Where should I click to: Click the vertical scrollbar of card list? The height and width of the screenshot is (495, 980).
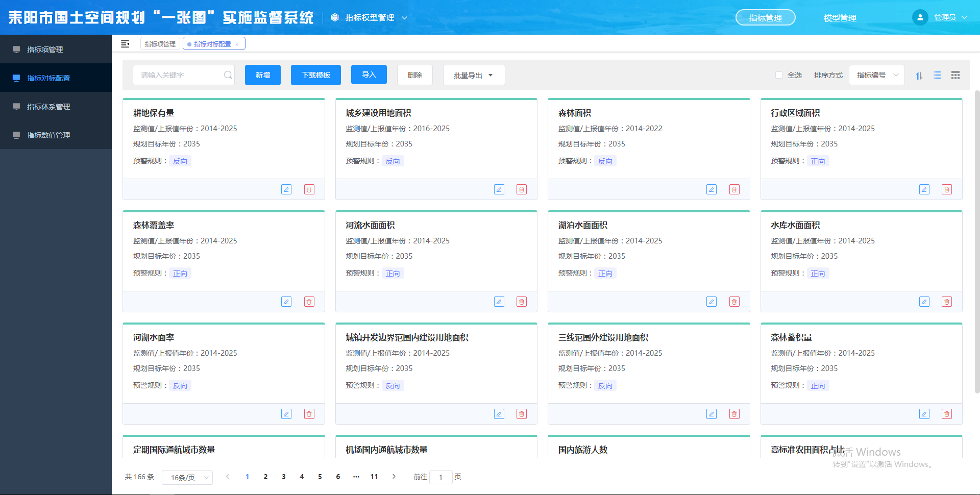point(977,241)
